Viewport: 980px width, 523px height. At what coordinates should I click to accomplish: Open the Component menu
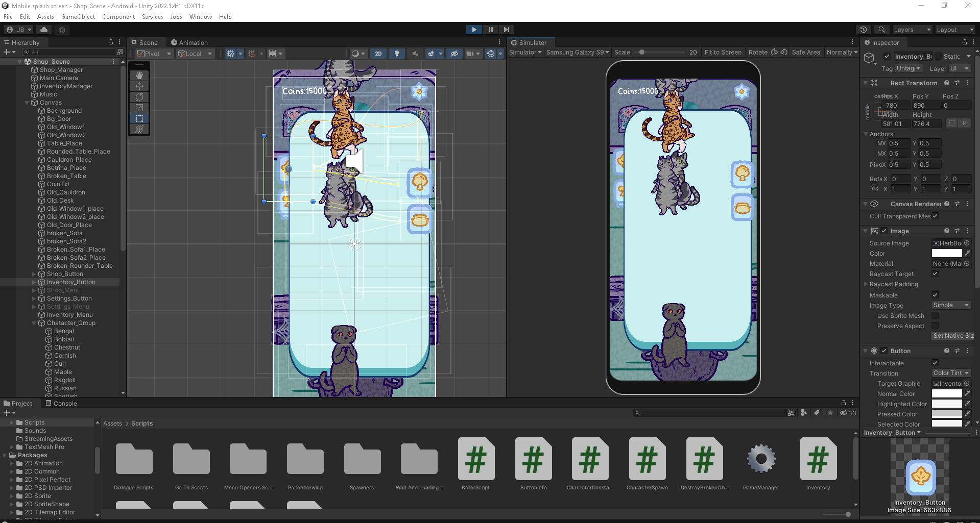tap(118, 17)
